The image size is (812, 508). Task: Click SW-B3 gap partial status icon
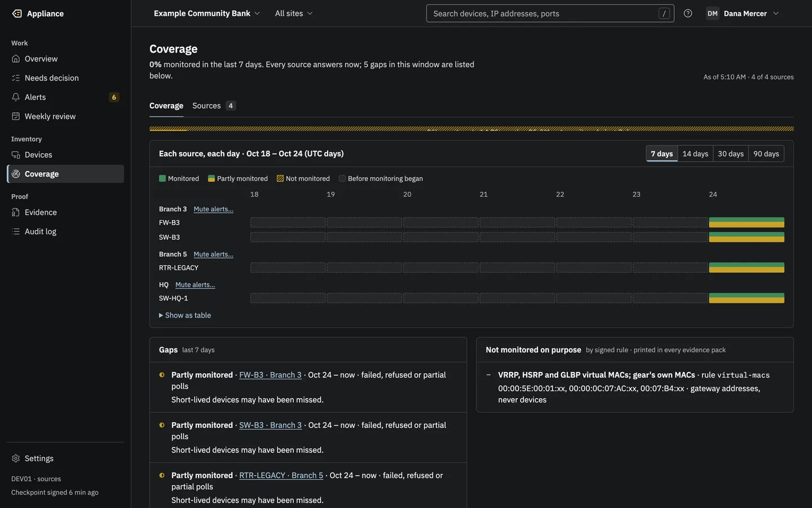(x=162, y=425)
